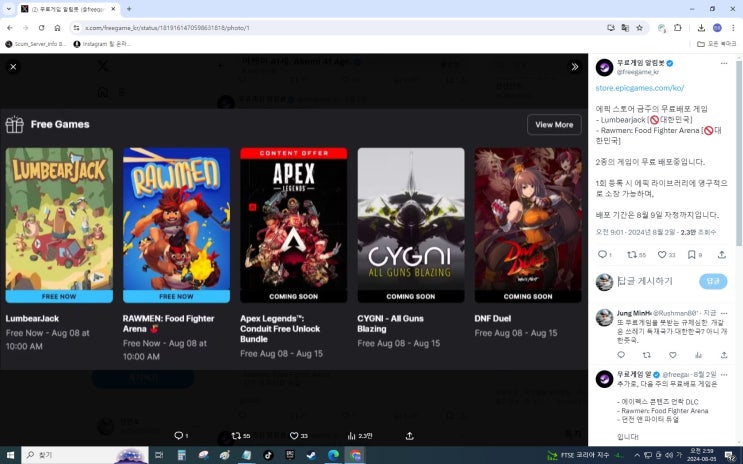This screenshot has height=464, width=743.
Task: Close the 무료게임 알림봇 browser tab
Action: (113, 9)
